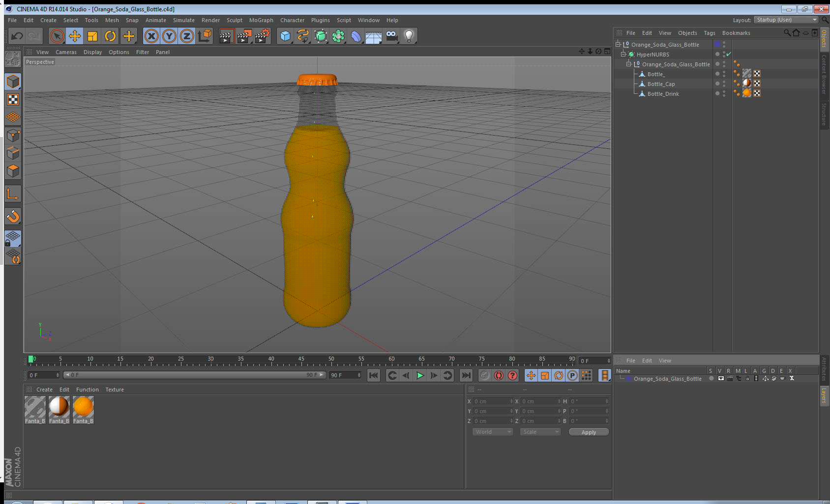The width and height of the screenshot is (830, 504).
Task: Toggle HyperNURBS green enable checkmark
Action: coord(729,54)
